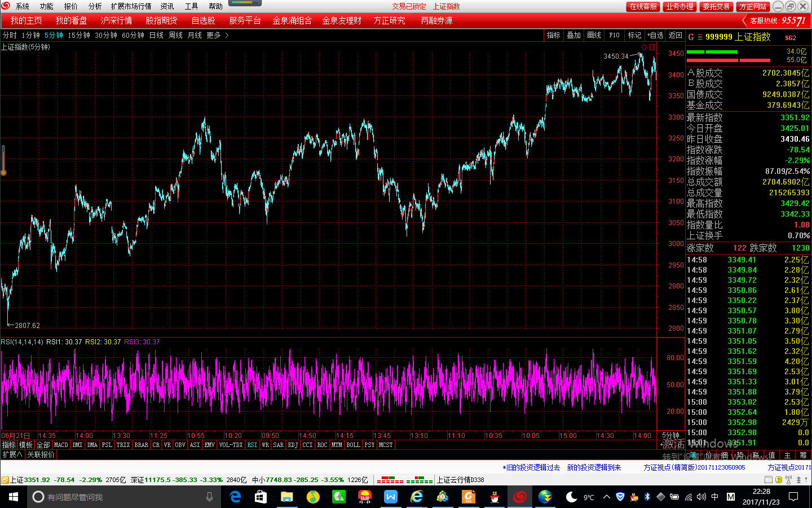Image resolution: width=812 pixels, height=508 pixels.
Task: Click the Windows Start button
Action: click(14, 497)
